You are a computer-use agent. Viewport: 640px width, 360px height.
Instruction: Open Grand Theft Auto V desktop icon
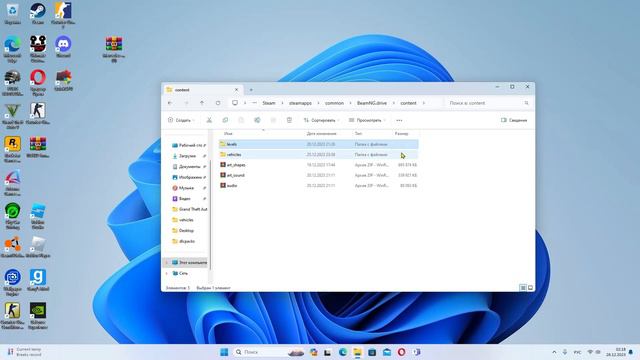tap(12, 116)
